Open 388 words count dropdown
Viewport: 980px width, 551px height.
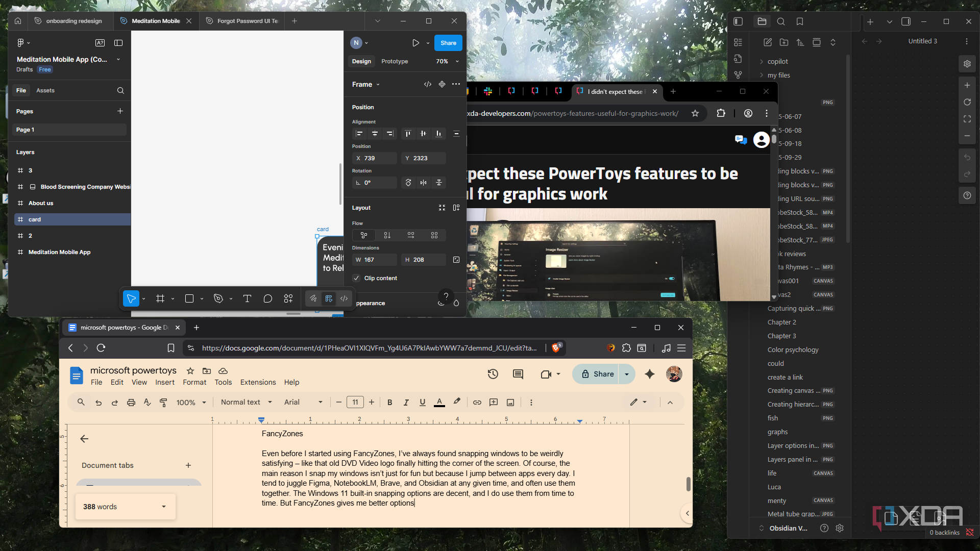click(x=125, y=507)
